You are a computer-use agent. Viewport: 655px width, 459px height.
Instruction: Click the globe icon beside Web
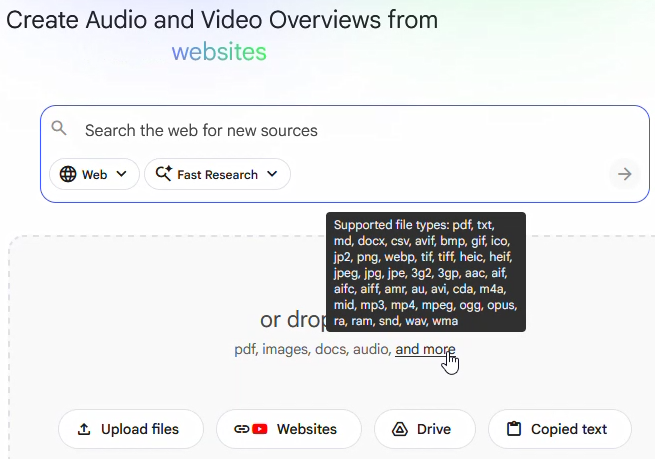point(68,174)
